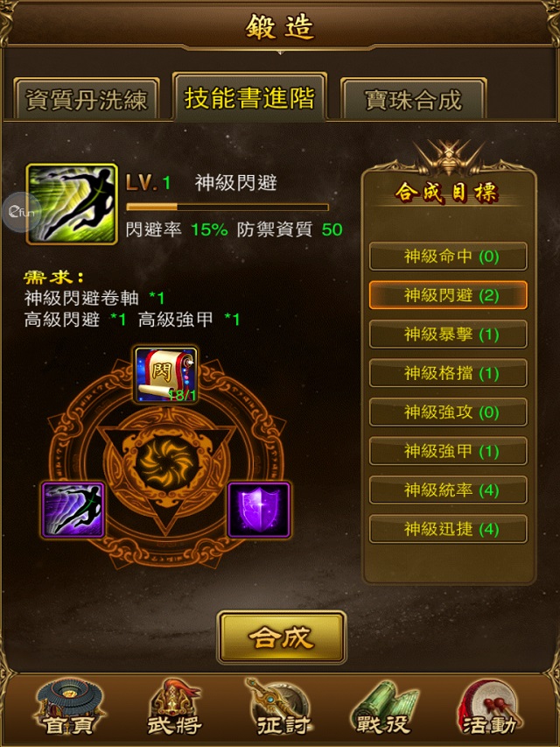Select the purple shield 高級強甲 icon

[259, 510]
